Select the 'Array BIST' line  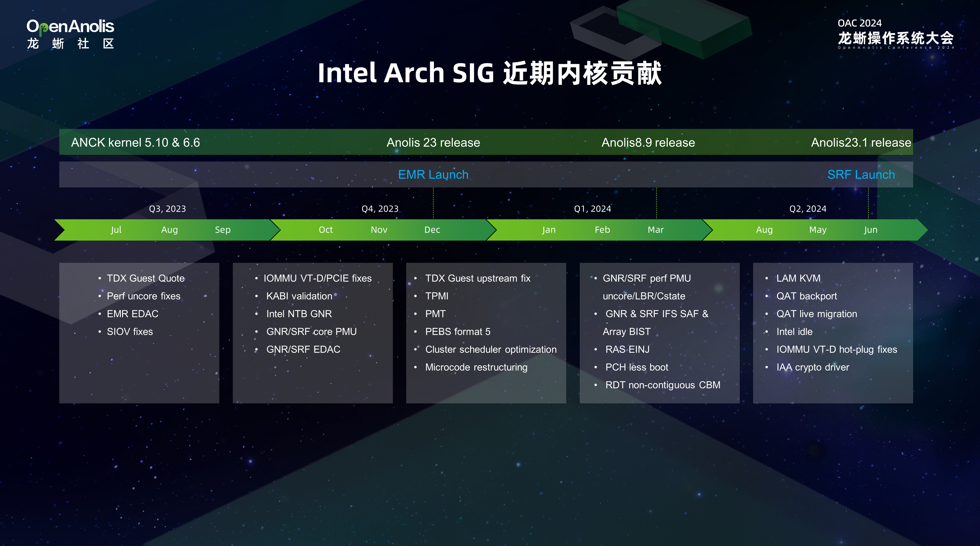point(627,332)
